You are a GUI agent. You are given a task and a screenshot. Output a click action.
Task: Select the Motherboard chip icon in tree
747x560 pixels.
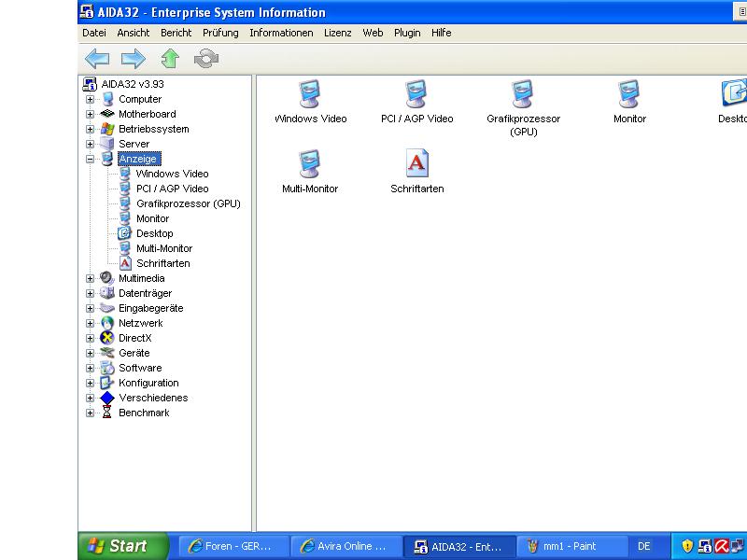point(107,114)
